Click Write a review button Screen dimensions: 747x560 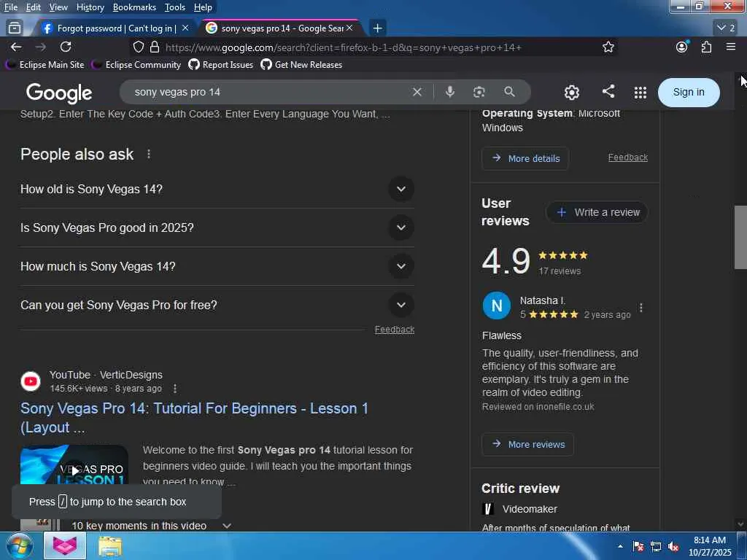(x=597, y=212)
